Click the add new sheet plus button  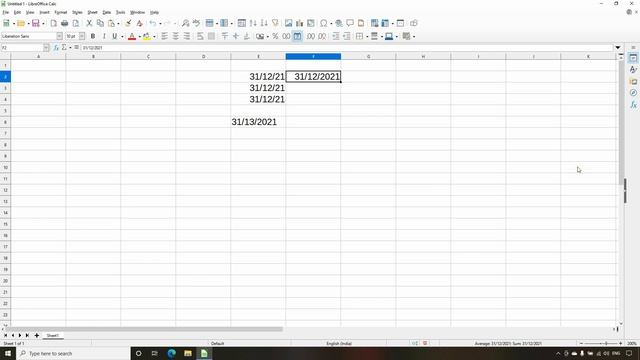[x=36, y=335]
